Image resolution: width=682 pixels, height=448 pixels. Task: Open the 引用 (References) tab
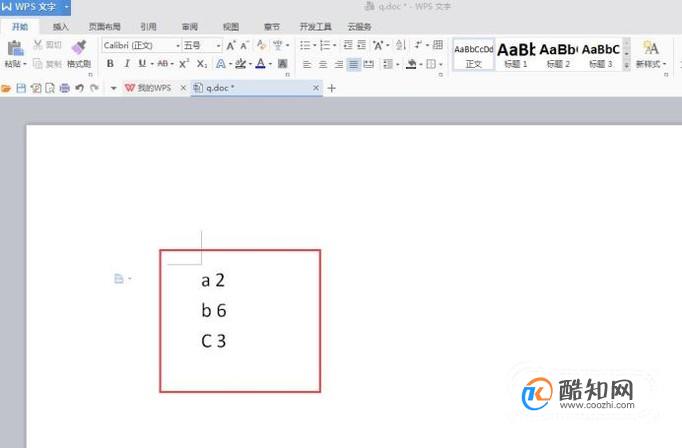click(148, 27)
